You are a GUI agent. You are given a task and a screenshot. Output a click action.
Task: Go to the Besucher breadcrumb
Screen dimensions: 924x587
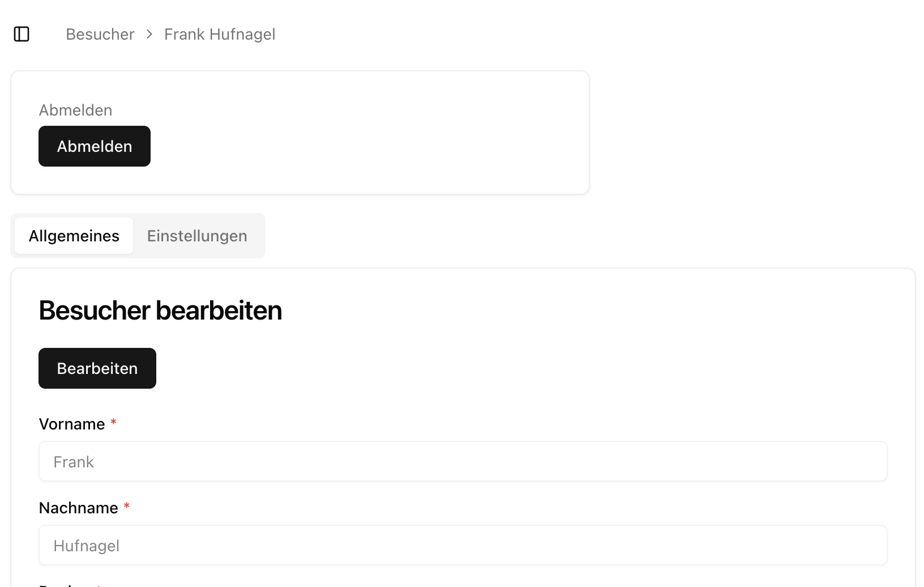pos(100,34)
